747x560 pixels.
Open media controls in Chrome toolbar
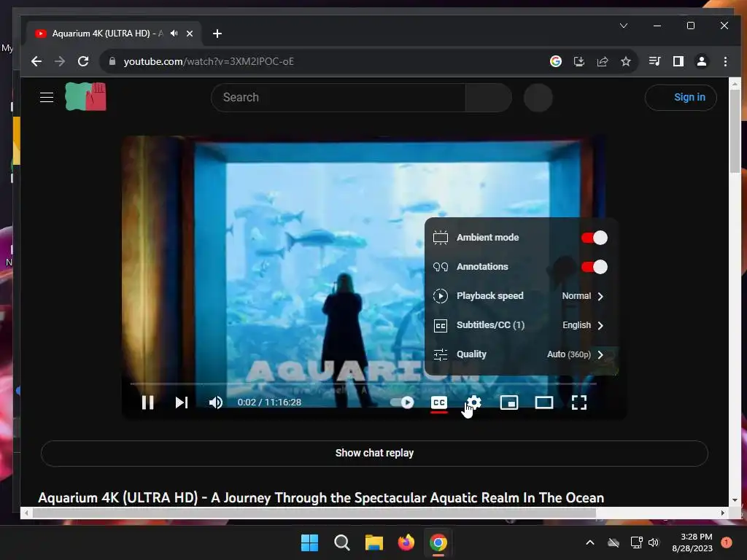tap(654, 61)
